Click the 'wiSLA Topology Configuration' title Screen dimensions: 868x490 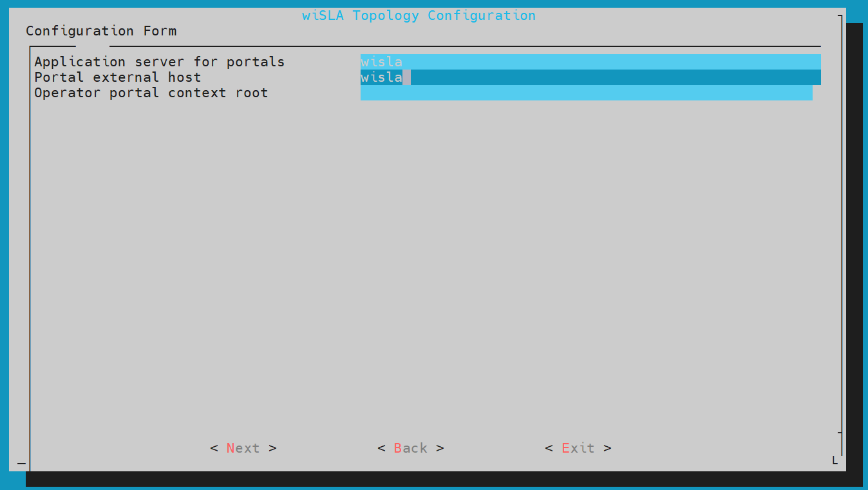click(x=419, y=15)
